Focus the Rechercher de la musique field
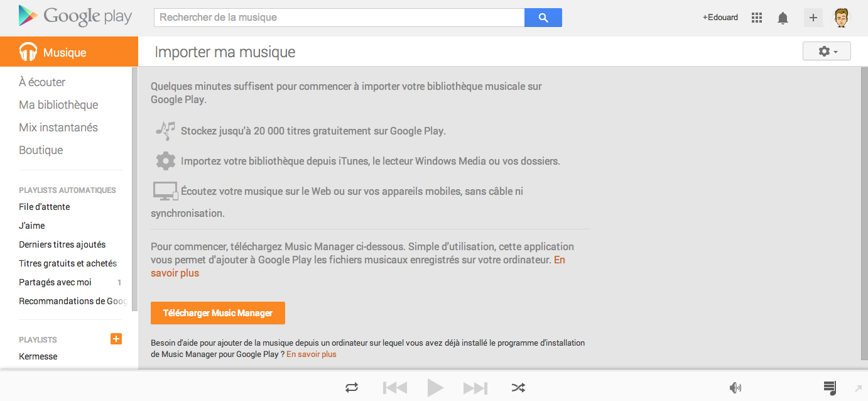Viewport: 868px width, 401px height. 339,18
